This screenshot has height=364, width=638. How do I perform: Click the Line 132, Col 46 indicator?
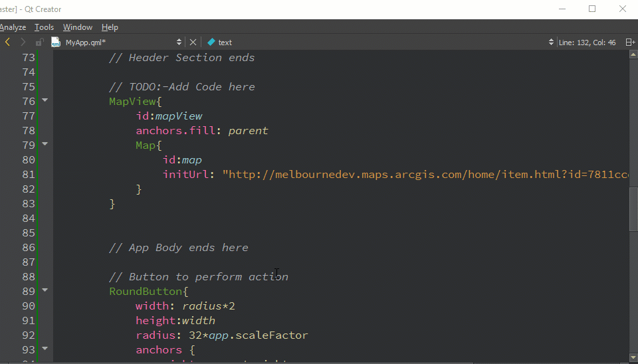click(587, 43)
